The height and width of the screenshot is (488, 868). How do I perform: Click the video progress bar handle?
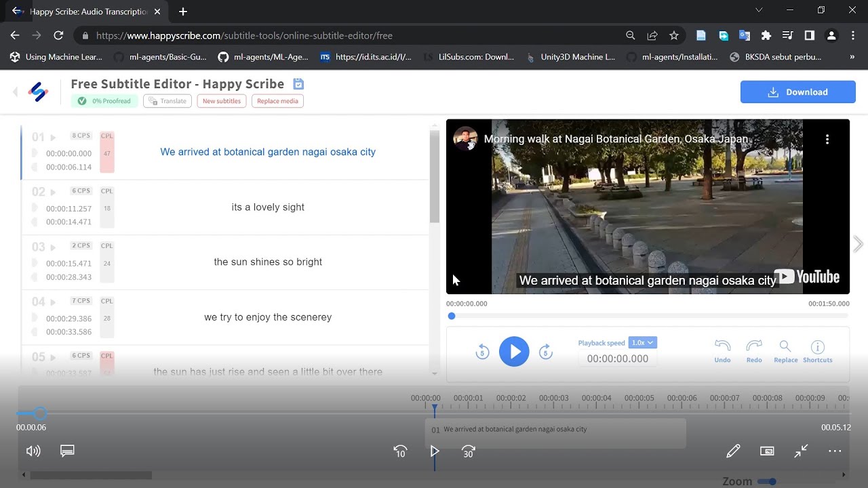click(x=452, y=316)
